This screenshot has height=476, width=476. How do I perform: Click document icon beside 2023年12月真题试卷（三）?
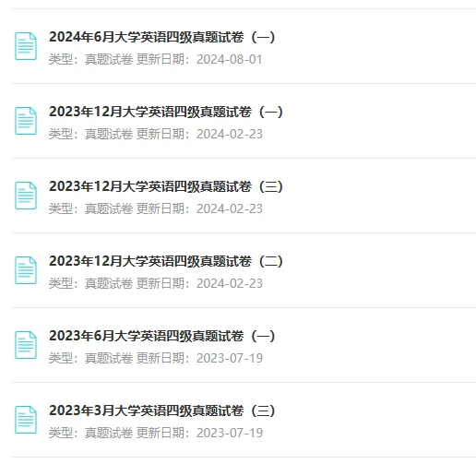click(26, 196)
